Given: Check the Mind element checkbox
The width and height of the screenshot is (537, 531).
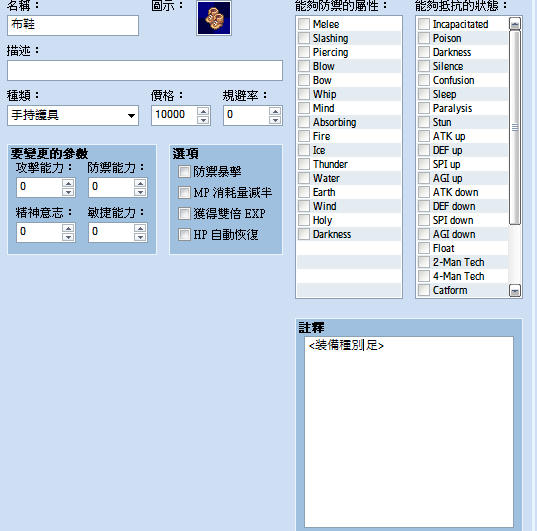Looking at the screenshot, I should (304, 108).
